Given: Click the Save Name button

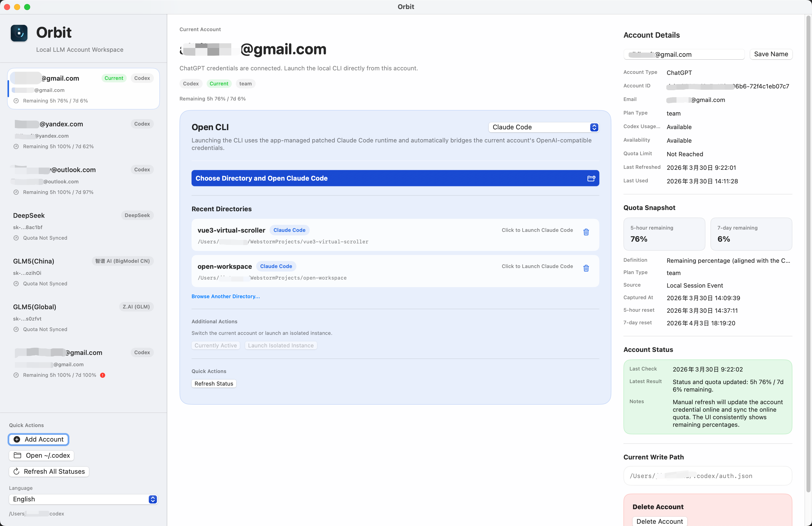Looking at the screenshot, I should (771, 54).
